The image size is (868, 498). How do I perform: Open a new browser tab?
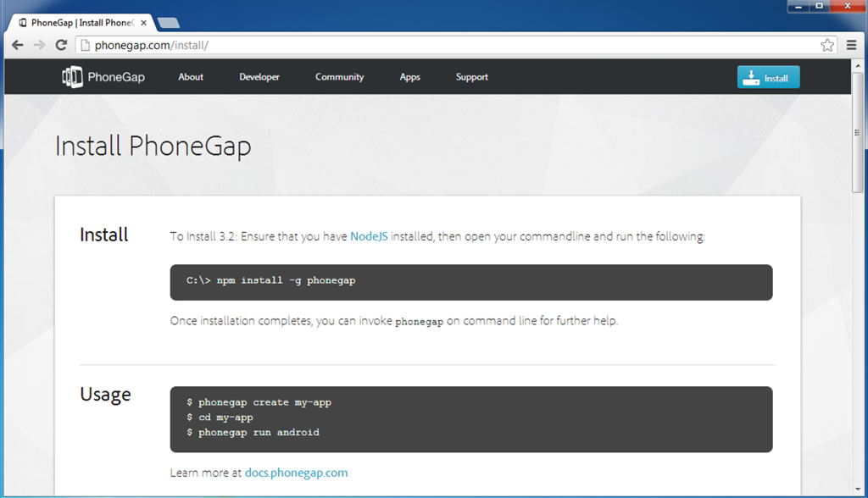(x=169, y=23)
